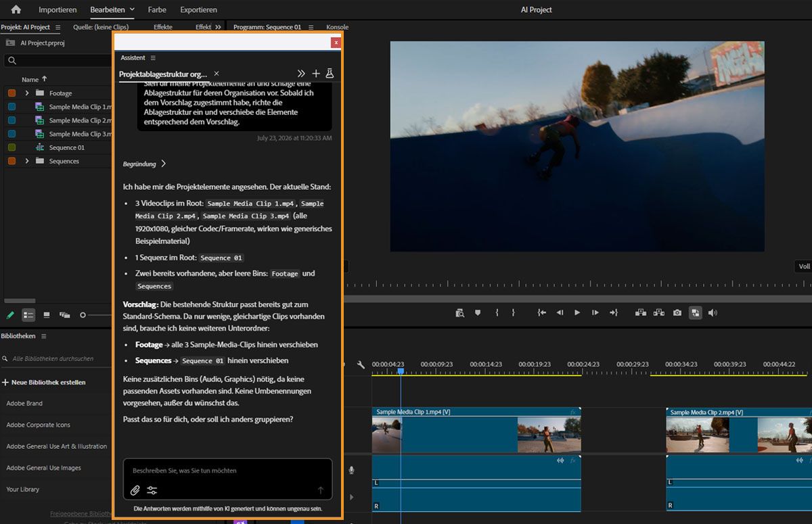The width and height of the screenshot is (812, 524).
Task: Open the Projekt: AI Project panel menu
Action: click(58, 27)
